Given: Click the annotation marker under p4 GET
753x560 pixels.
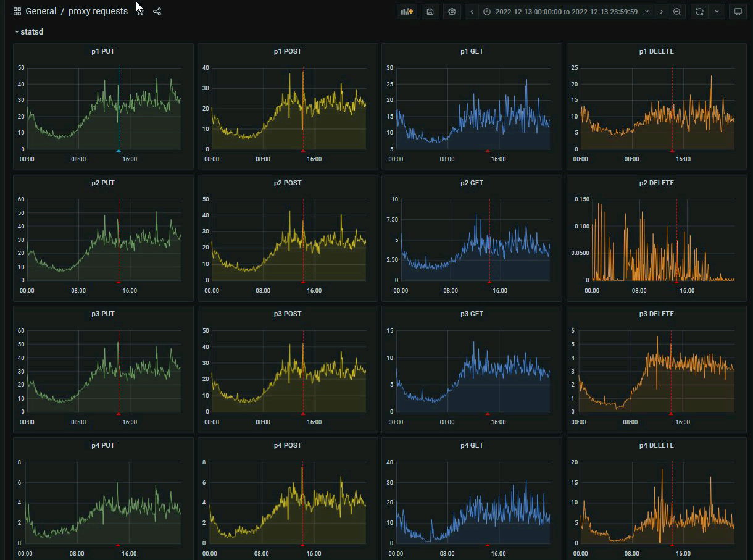Looking at the screenshot, I should tap(488, 545).
